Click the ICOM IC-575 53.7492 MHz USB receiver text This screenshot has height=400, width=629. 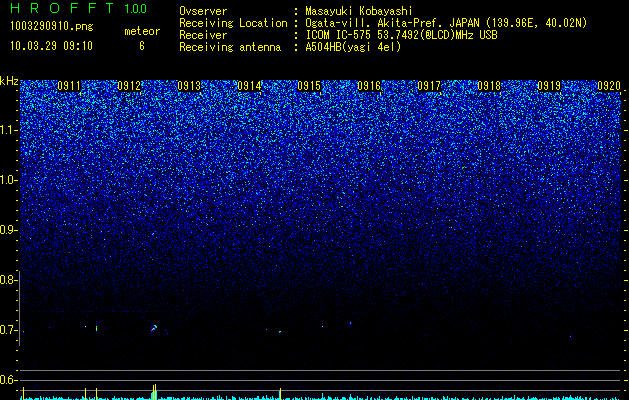coord(401,35)
